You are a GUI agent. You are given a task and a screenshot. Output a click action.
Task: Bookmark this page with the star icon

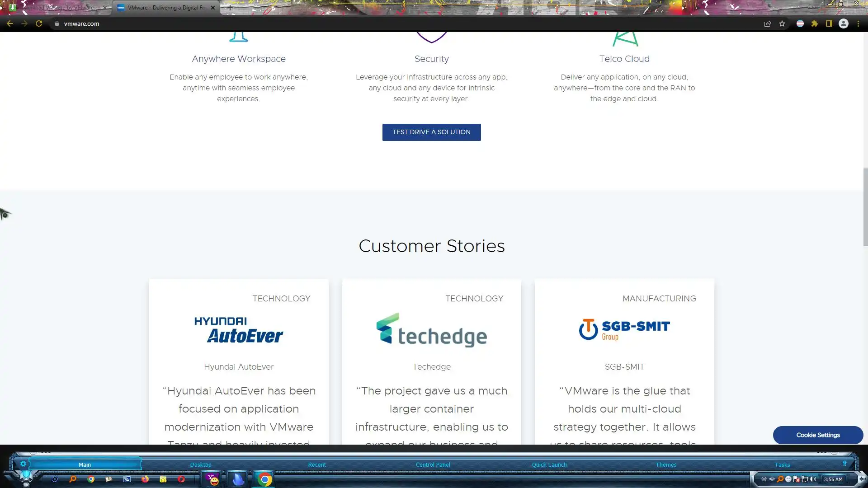pos(782,23)
